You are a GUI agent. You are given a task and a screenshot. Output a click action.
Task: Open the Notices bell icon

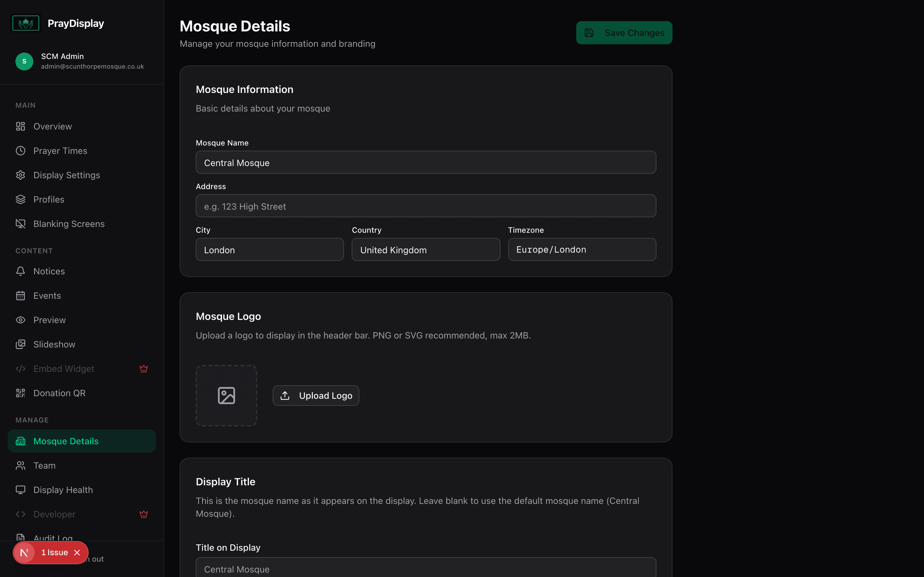coord(20,271)
